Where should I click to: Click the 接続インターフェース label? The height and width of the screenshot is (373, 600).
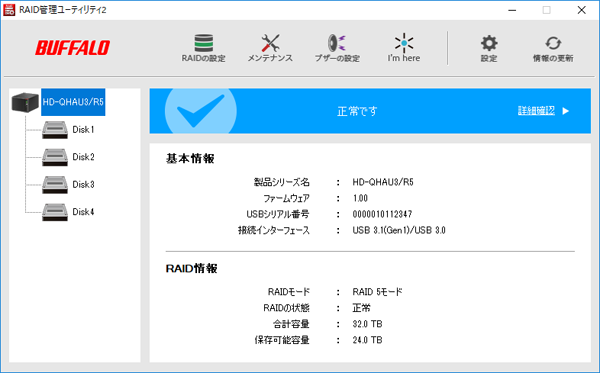pos(274,230)
